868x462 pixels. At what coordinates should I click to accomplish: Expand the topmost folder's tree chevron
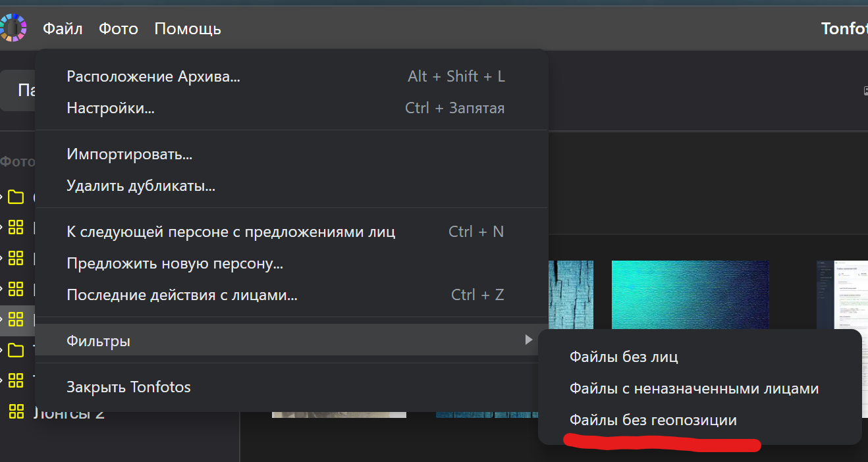tap(3, 197)
